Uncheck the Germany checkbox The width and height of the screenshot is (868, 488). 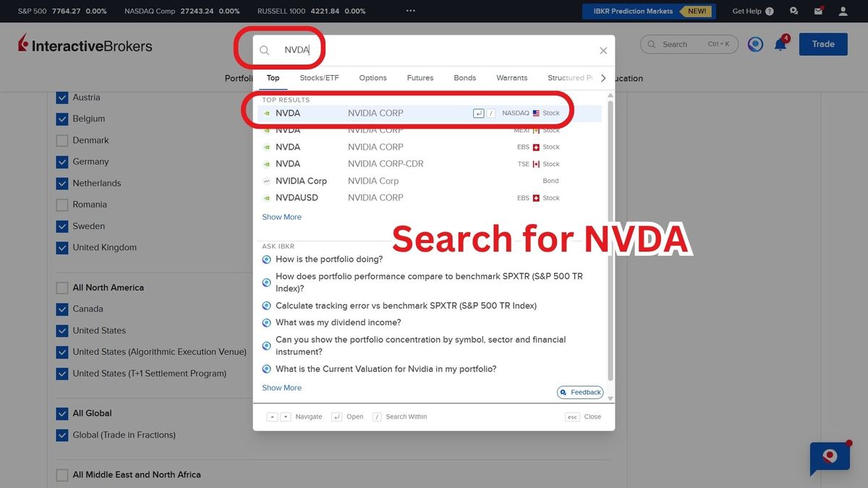tap(62, 162)
